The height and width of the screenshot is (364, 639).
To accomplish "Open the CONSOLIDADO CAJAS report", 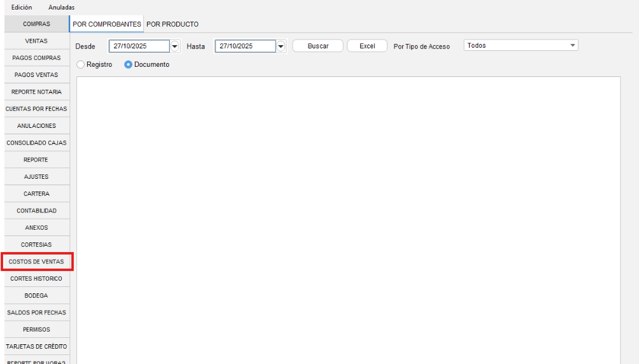I will point(36,143).
